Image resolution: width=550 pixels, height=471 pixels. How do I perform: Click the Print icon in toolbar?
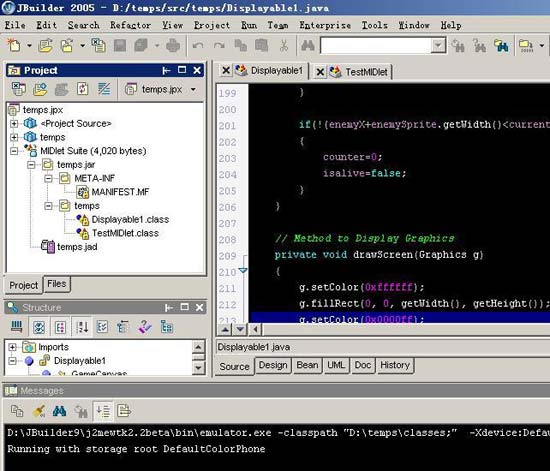(173, 46)
